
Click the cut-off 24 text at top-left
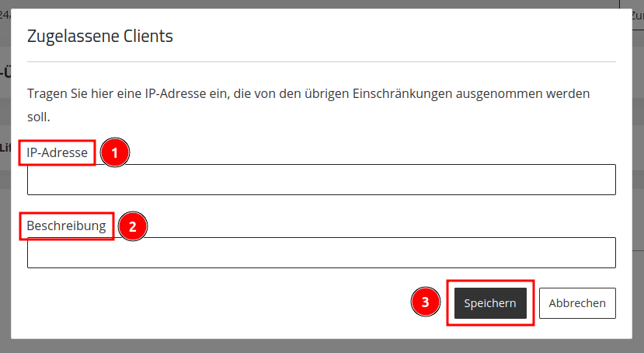(x=5, y=15)
